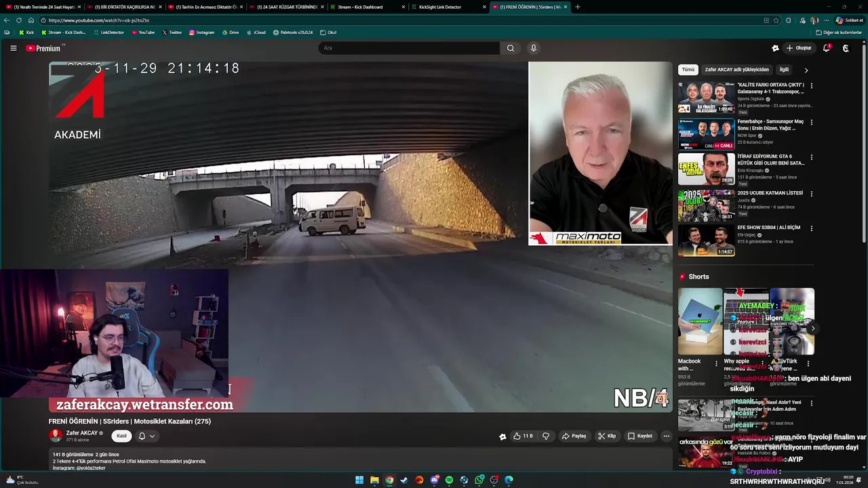Go to YouTube Premium home logo
The height and width of the screenshot is (488, 868).
pyautogui.click(x=45, y=48)
